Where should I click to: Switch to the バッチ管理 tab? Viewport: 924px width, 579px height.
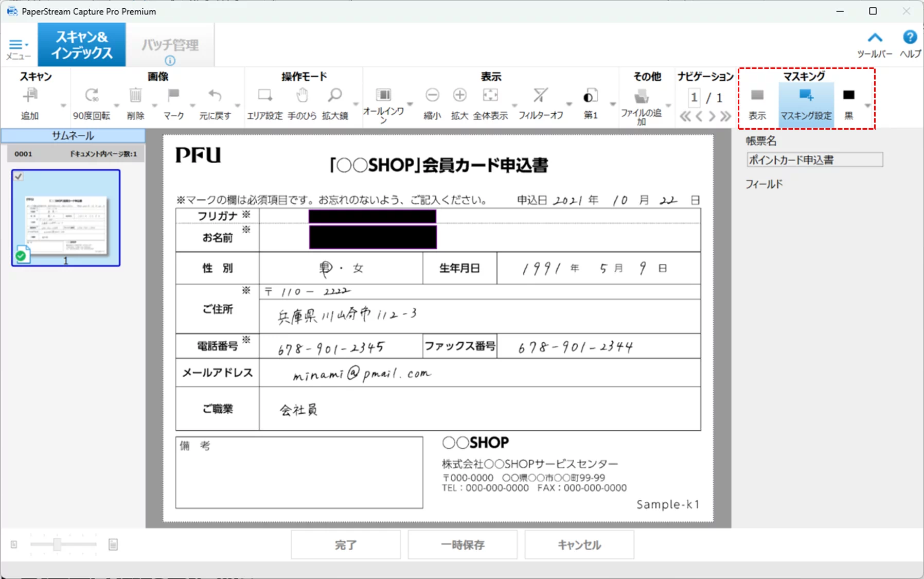pyautogui.click(x=170, y=45)
